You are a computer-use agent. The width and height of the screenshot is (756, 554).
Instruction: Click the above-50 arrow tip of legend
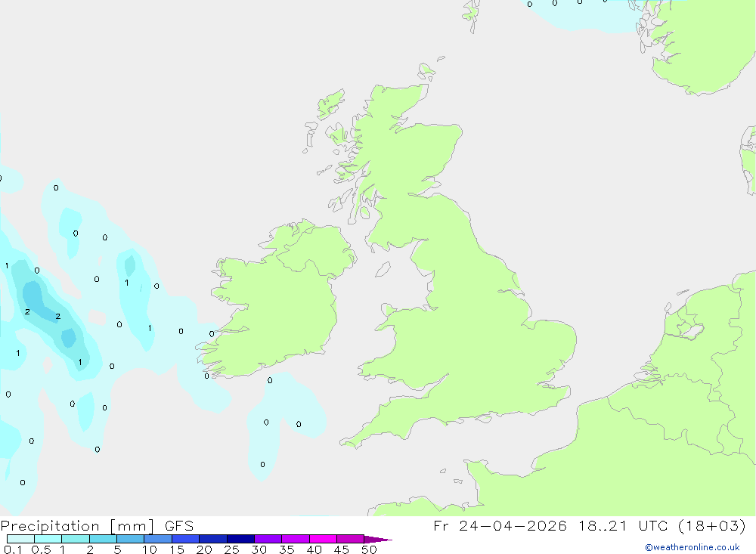coord(378,540)
